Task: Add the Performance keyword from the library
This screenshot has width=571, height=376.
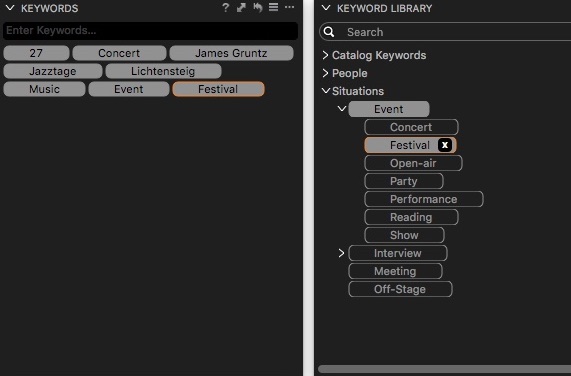Action: pos(424,199)
